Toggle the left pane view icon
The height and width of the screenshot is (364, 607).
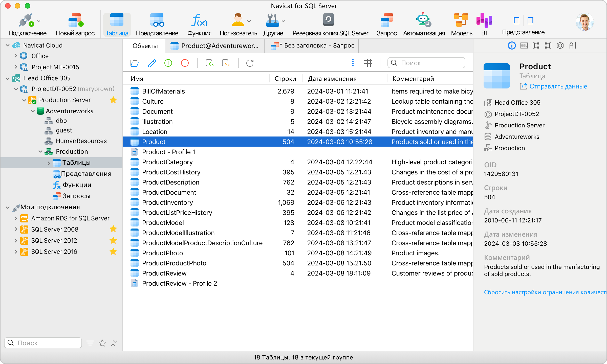(516, 20)
